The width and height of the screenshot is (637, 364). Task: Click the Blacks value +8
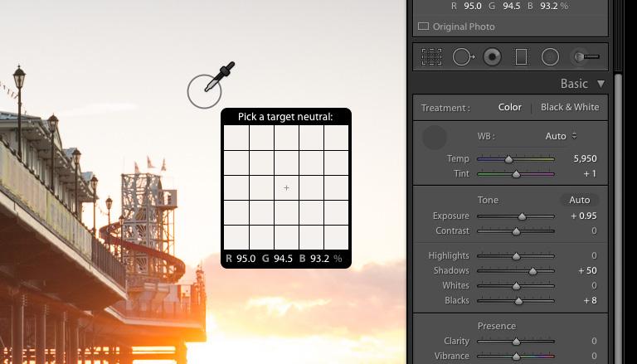(591, 301)
